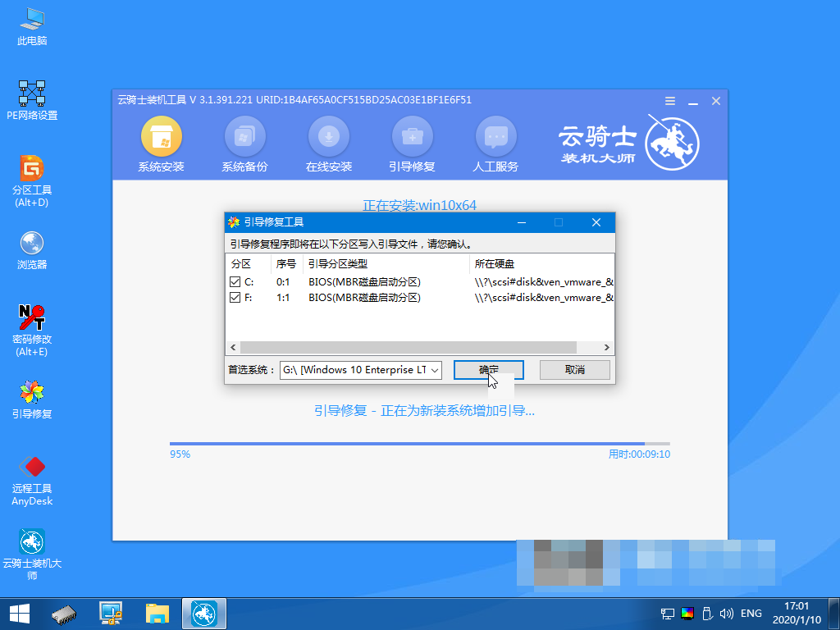The image size is (840, 630).
Task: Click installation progress bar
Action: click(419, 444)
